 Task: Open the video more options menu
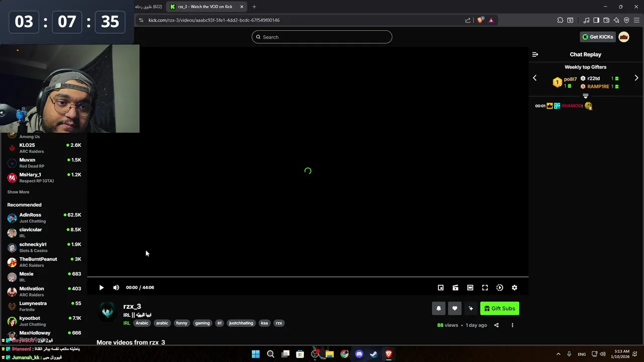tap(512, 325)
